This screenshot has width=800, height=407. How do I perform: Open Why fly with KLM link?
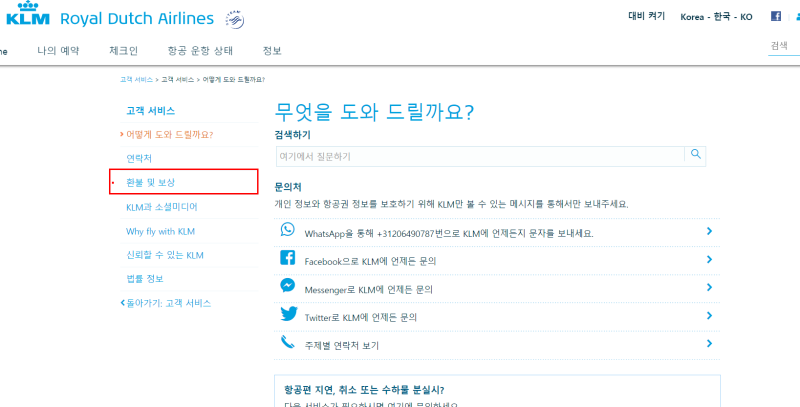point(160,231)
